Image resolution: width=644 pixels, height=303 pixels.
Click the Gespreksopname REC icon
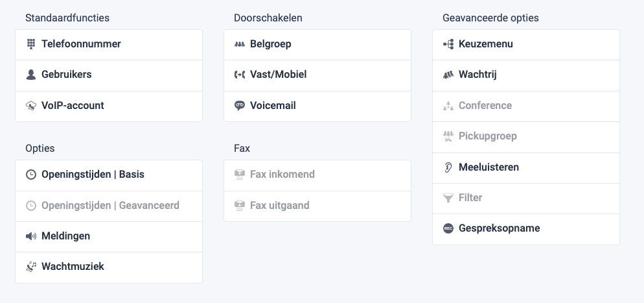[x=448, y=228]
